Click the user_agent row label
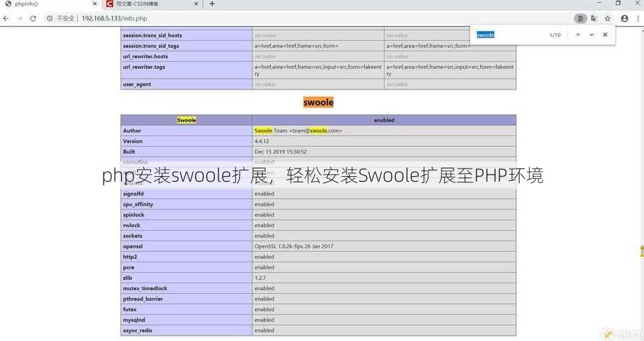This screenshot has width=644, height=341. tap(137, 84)
